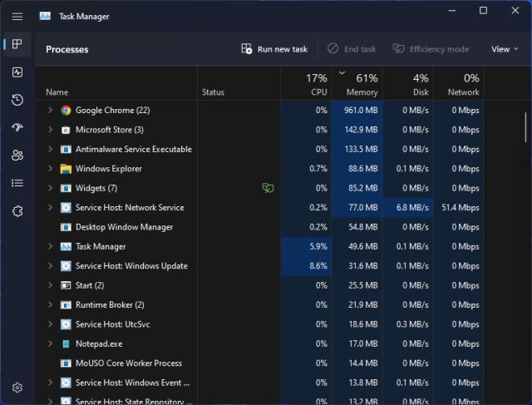Open the Services sidebar icon
The image size is (532, 405).
click(17, 211)
